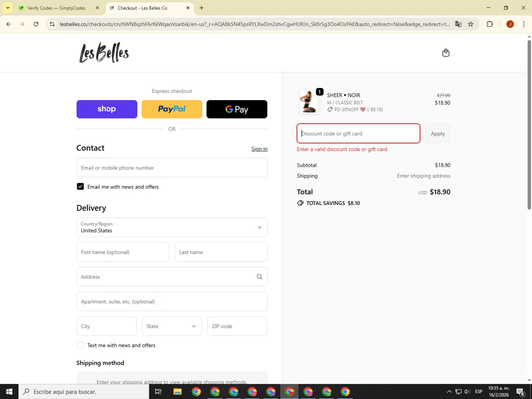Click the SHEER • NOIR product name

point(344,95)
